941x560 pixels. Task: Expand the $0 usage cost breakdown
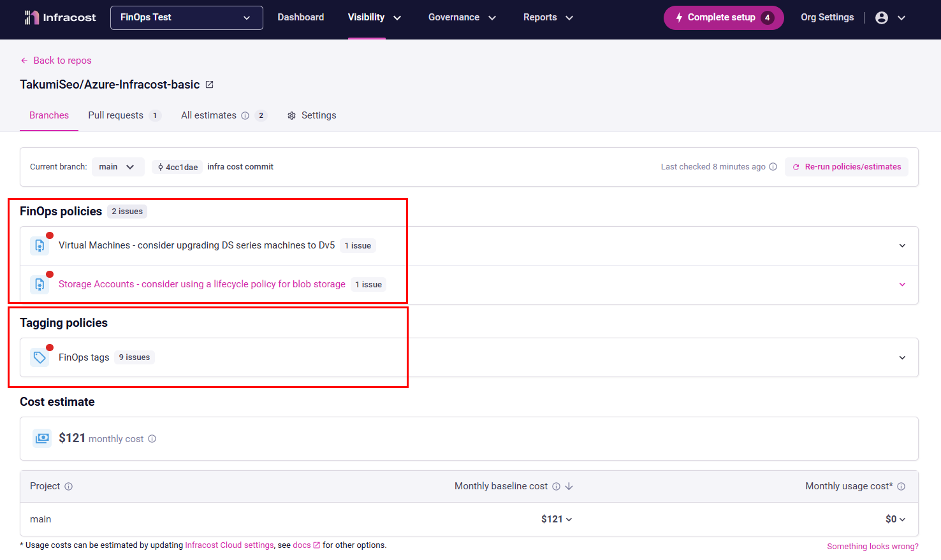point(895,519)
